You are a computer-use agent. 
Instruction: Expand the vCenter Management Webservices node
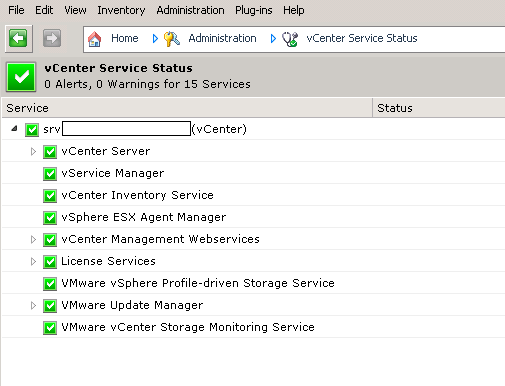point(33,240)
